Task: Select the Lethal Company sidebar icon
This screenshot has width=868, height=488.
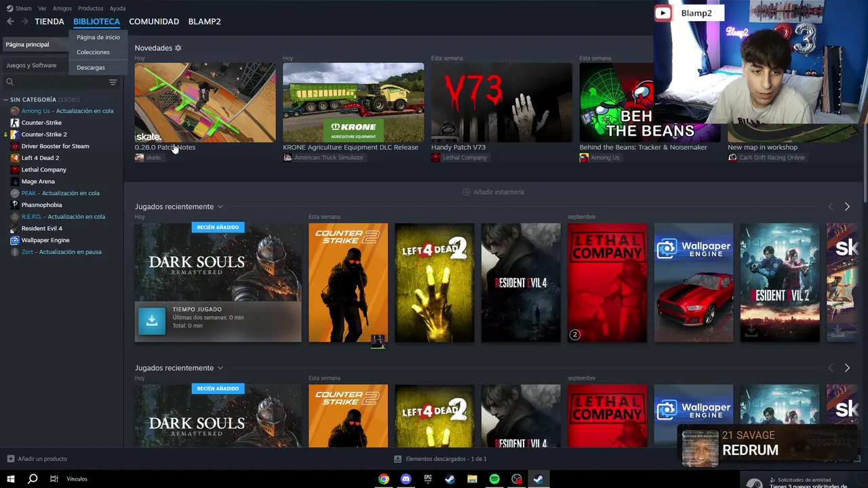Action: (14, 169)
